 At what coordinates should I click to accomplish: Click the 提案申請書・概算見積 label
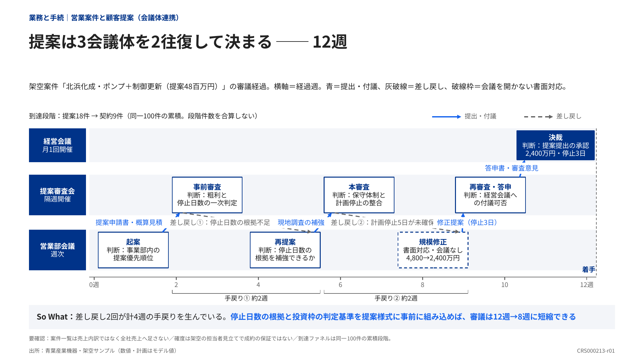pyautogui.click(x=129, y=222)
